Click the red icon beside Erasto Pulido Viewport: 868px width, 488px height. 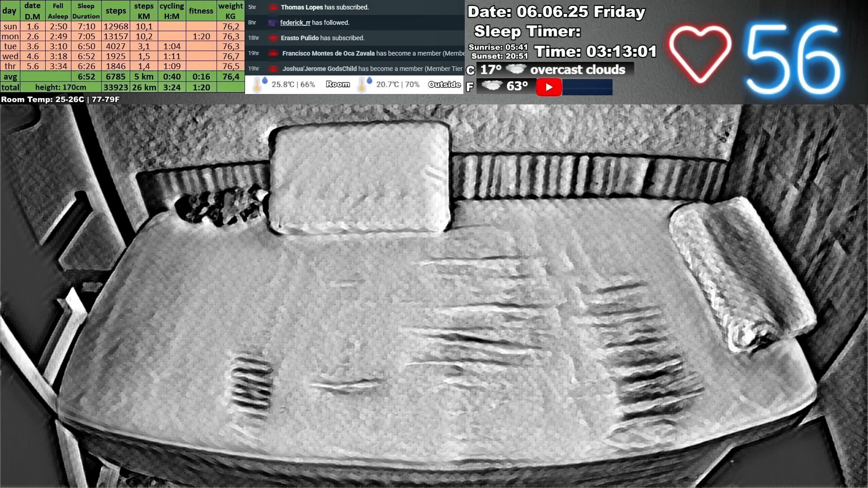(x=273, y=38)
